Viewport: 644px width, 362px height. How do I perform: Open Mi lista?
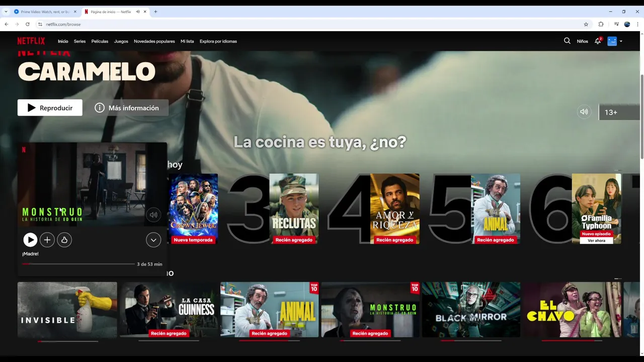pyautogui.click(x=187, y=41)
